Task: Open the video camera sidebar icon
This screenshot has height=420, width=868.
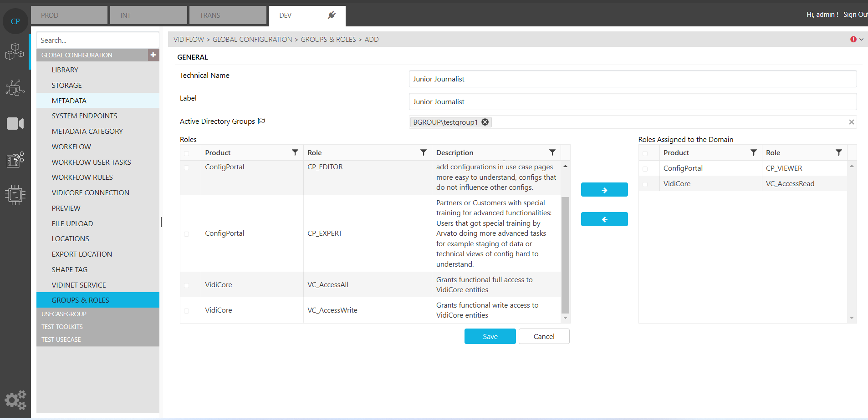Action: (x=15, y=123)
